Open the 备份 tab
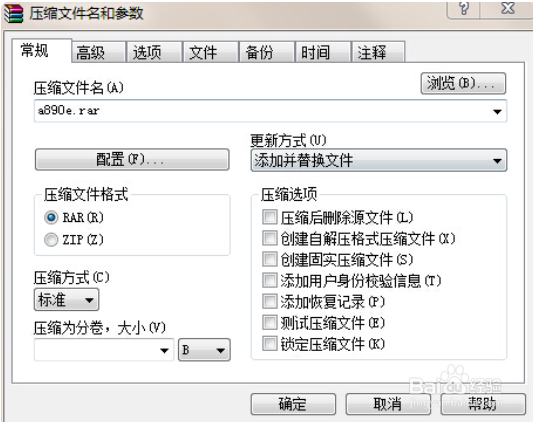The height and width of the screenshot is (422, 533). [x=267, y=52]
